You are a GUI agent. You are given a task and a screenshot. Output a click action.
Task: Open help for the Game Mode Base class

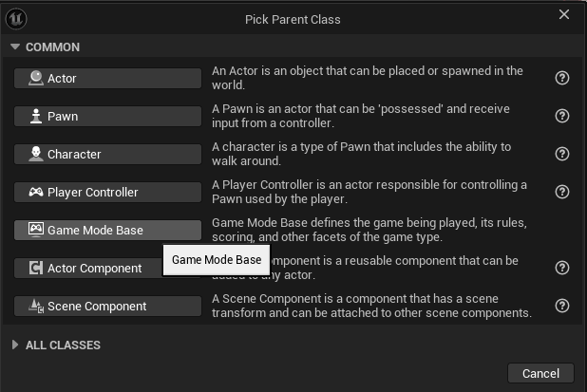562,230
